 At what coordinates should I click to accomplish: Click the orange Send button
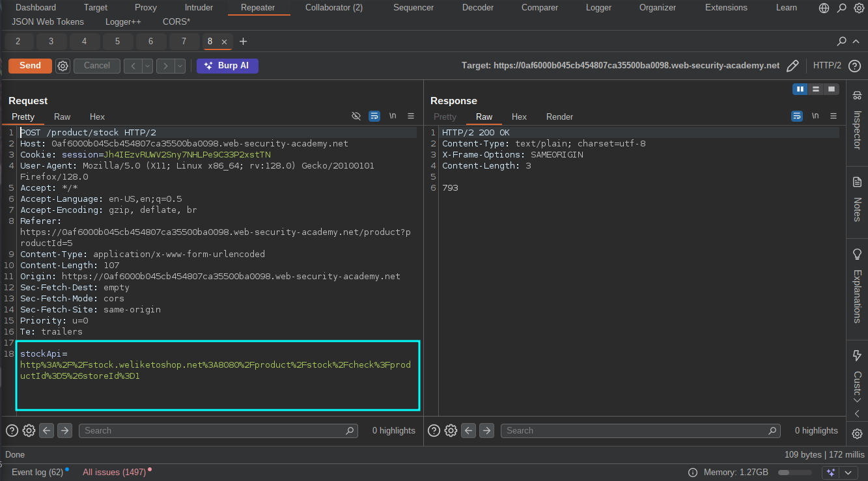tap(30, 66)
